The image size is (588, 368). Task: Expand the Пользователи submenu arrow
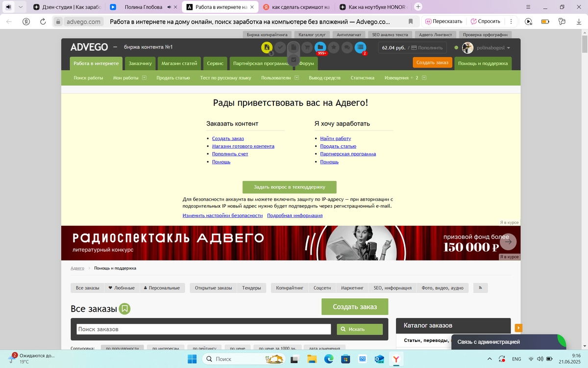(x=296, y=78)
